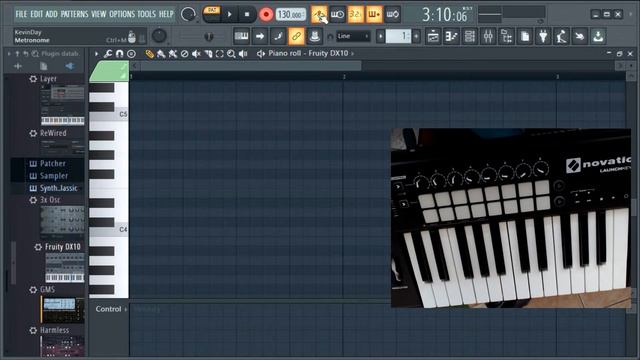Image resolution: width=640 pixels, height=360 pixels.
Task: Open the HELP menu
Action: click(x=166, y=14)
